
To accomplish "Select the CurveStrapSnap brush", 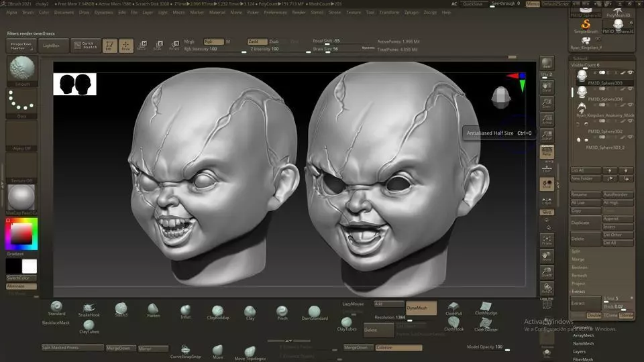I will coord(185,352).
